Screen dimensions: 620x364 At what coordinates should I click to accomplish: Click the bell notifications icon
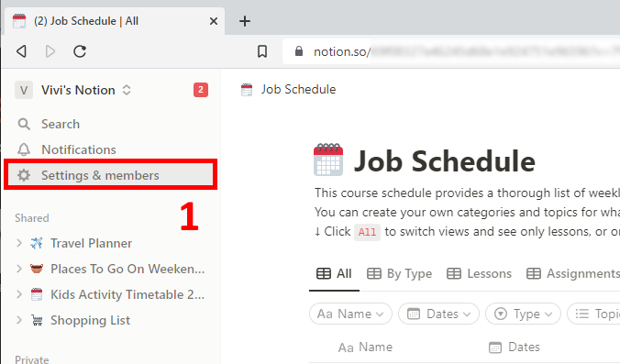tap(24, 149)
